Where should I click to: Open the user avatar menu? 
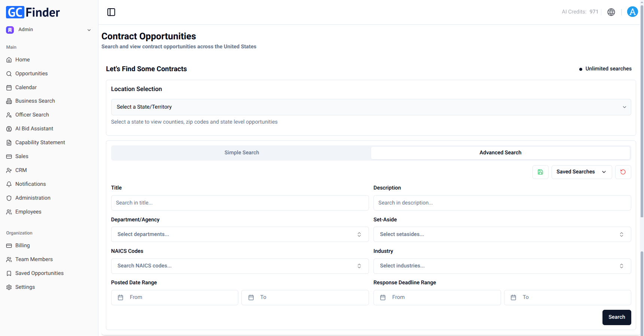click(632, 12)
